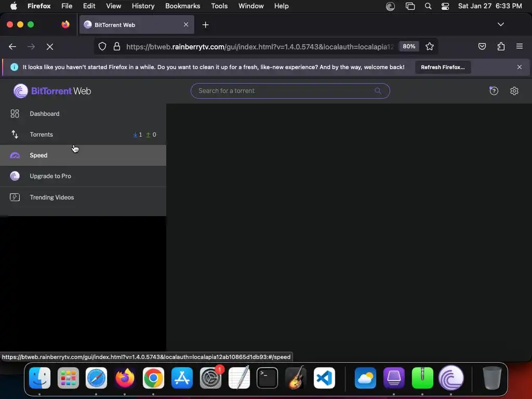Open Finder from the Dock

[39, 378]
